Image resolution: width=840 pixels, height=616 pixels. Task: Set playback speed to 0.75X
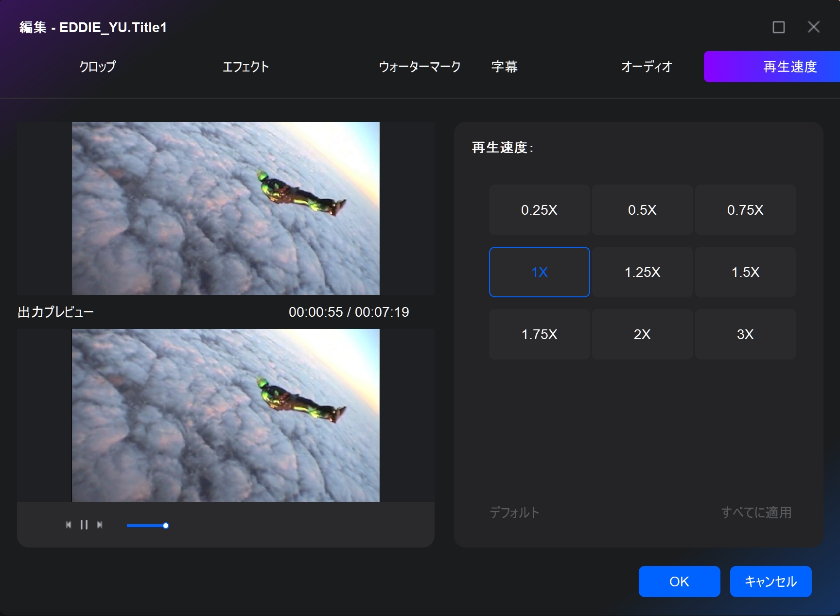click(x=745, y=210)
